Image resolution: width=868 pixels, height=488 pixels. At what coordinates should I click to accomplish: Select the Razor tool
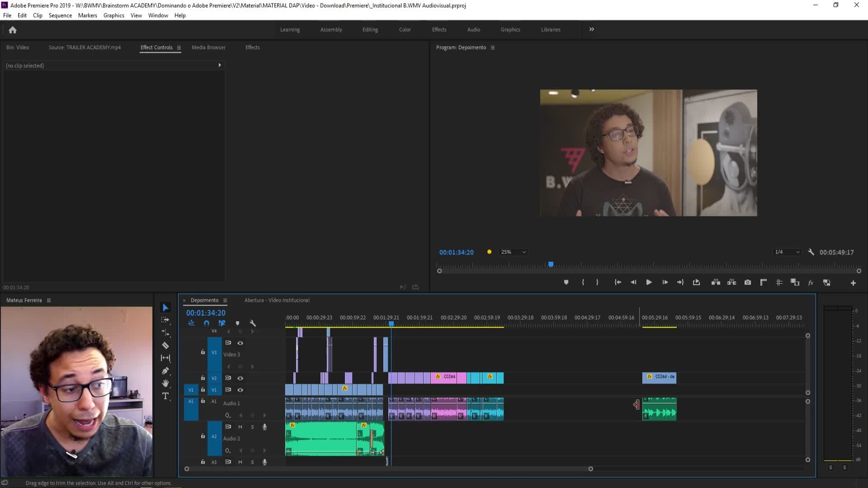165,345
